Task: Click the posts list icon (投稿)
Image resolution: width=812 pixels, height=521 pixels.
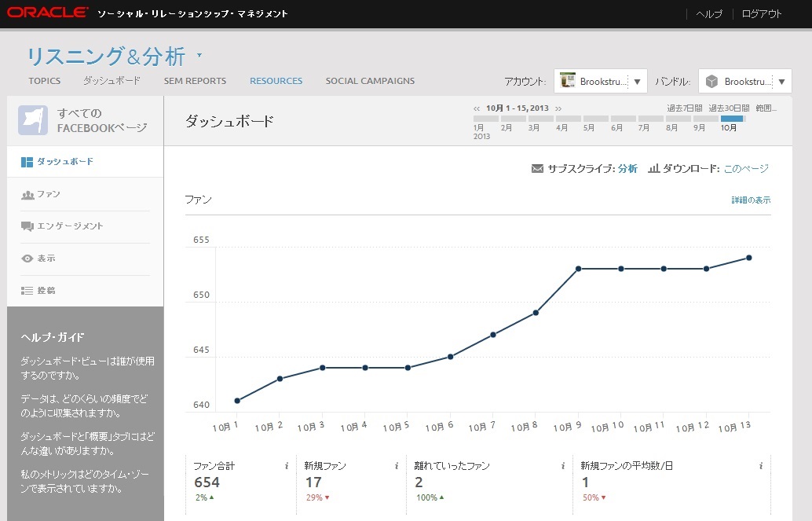Action: tap(27, 291)
